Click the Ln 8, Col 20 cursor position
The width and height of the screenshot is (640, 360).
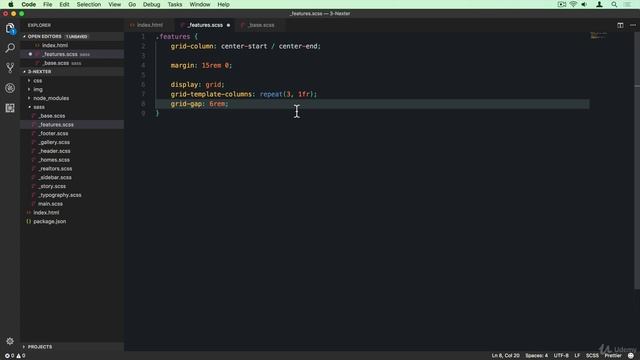tap(505, 356)
